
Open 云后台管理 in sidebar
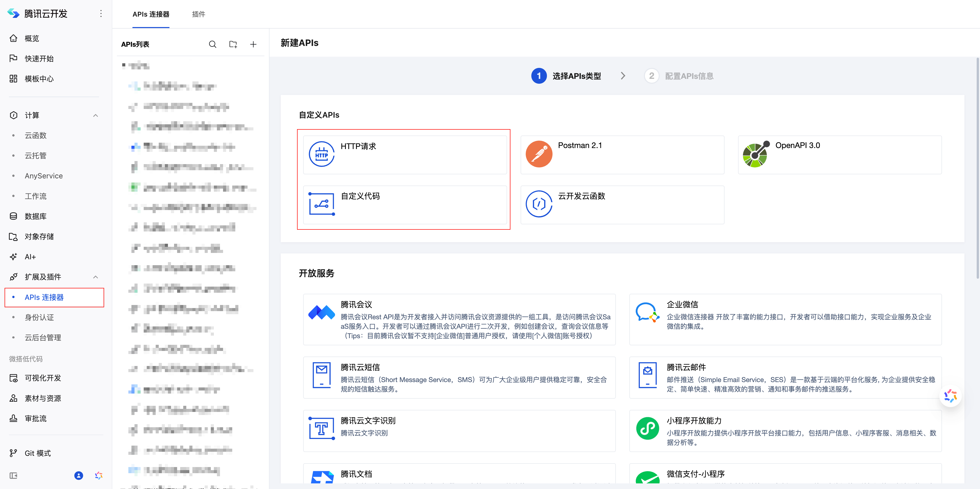(43, 338)
